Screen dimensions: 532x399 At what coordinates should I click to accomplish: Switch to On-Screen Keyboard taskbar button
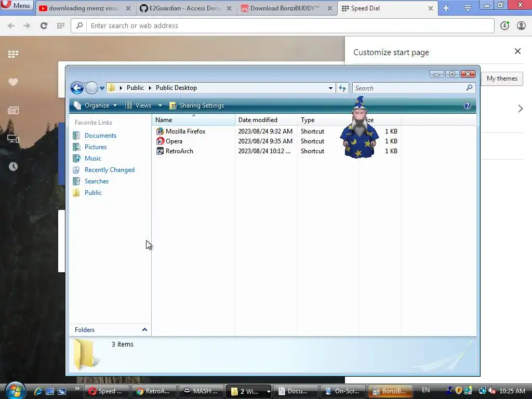pos(343,391)
